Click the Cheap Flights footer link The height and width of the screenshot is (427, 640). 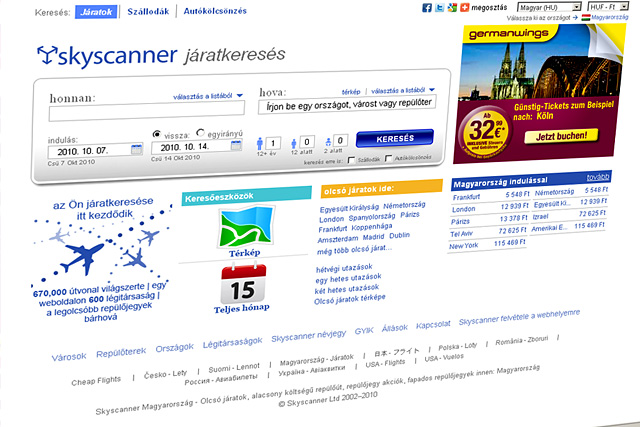click(96, 381)
